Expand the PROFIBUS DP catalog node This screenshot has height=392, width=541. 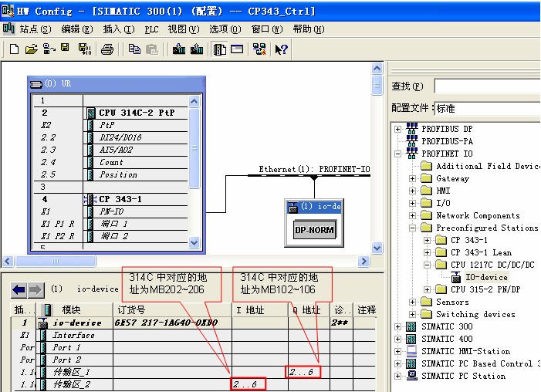click(397, 129)
